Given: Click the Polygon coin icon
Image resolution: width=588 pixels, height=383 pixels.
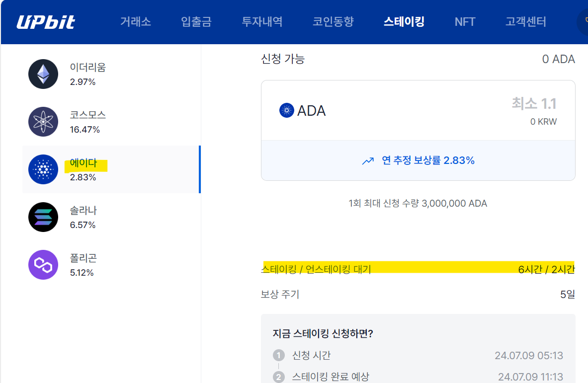Looking at the screenshot, I should (43, 265).
